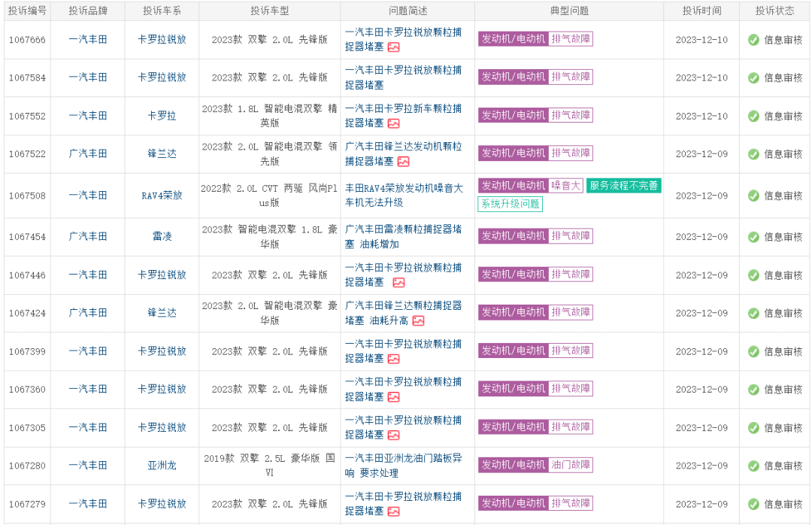The width and height of the screenshot is (812, 525).
Task: Open the image icon in complaint 1067305's summary
Action: tap(393, 435)
